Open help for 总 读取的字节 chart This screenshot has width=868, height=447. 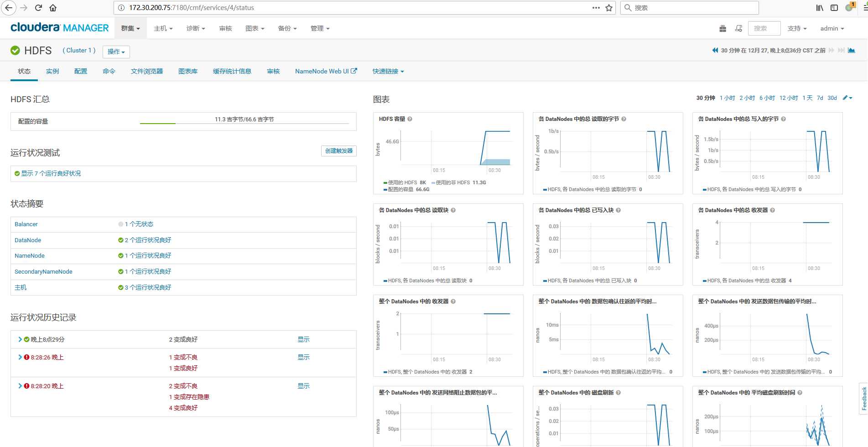click(624, 119)
